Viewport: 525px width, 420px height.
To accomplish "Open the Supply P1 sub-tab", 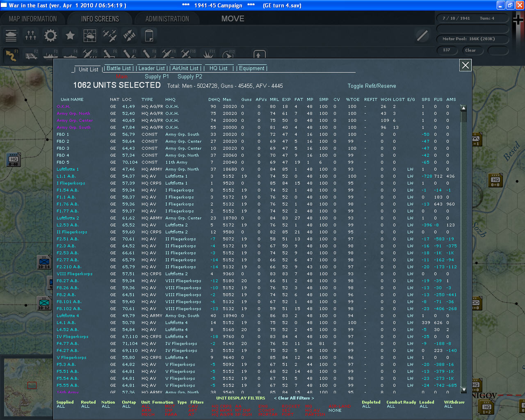I will point(157,77).
